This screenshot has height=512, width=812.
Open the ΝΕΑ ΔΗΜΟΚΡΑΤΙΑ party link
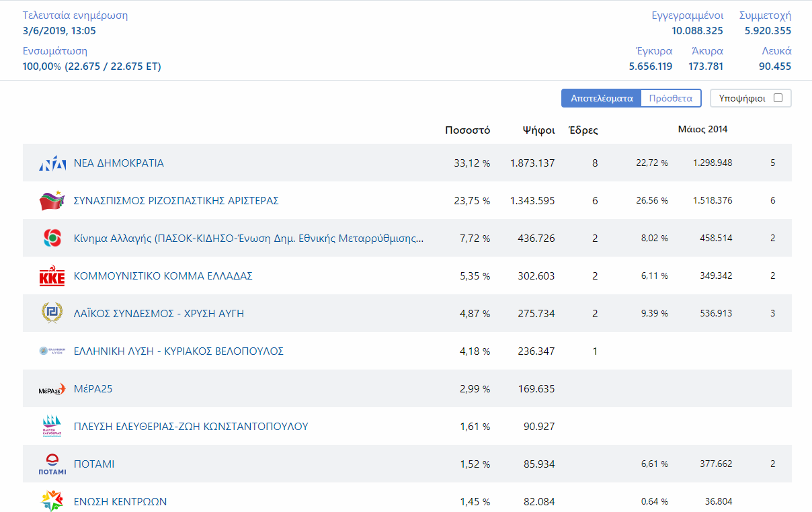(119, 163)
